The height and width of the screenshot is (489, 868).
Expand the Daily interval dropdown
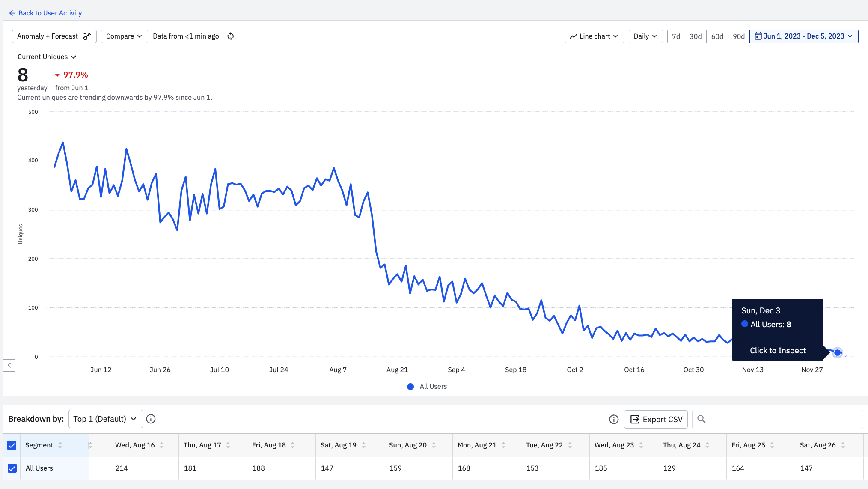point(645,36)
